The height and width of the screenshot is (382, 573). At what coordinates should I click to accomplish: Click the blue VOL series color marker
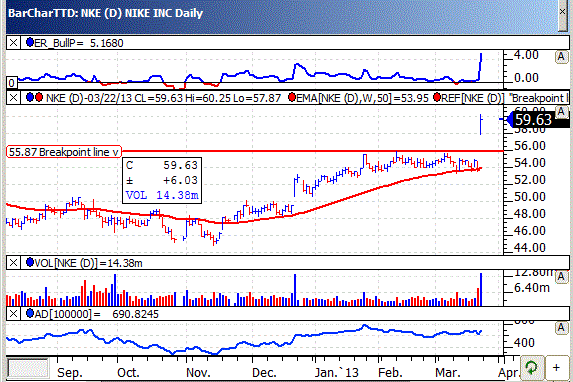(x=30, y=262)
